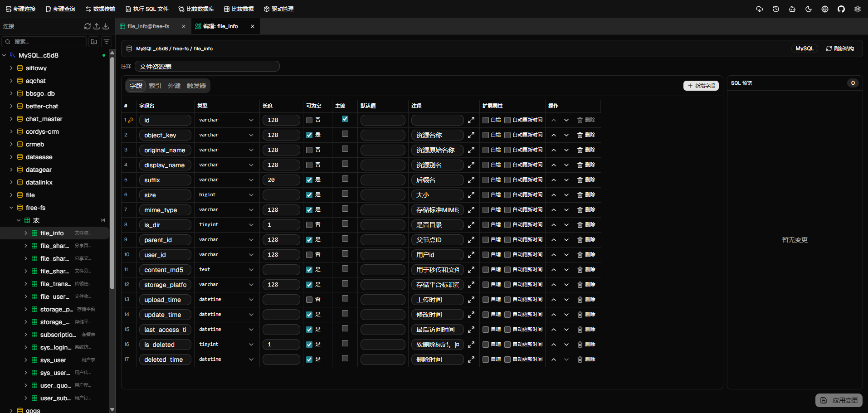Click 新增字段 button
This screenshot has height=413, width=868.
click(701, 86)
